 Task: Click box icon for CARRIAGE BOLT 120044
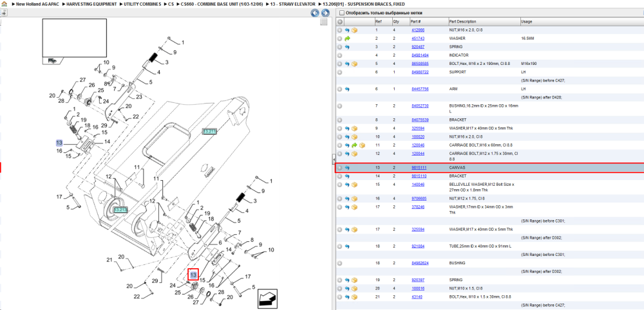354,154
